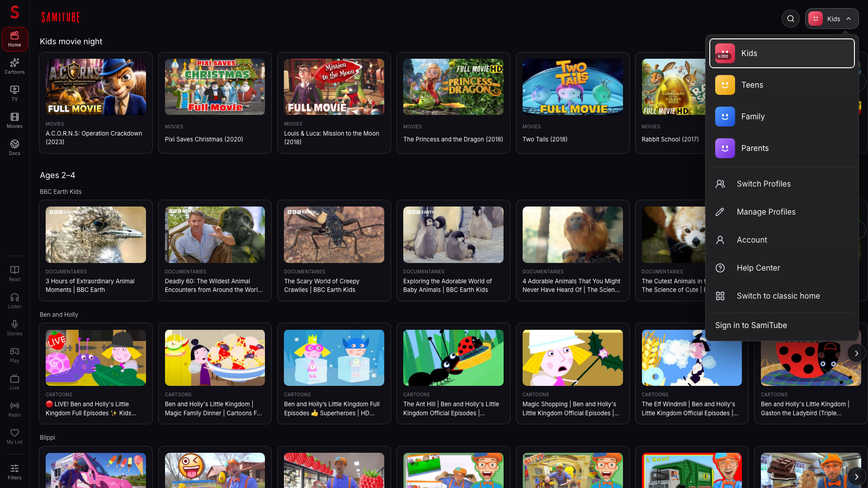Go to Home in the sidebar
Screen dimensions: 868x488
point(14,39)
